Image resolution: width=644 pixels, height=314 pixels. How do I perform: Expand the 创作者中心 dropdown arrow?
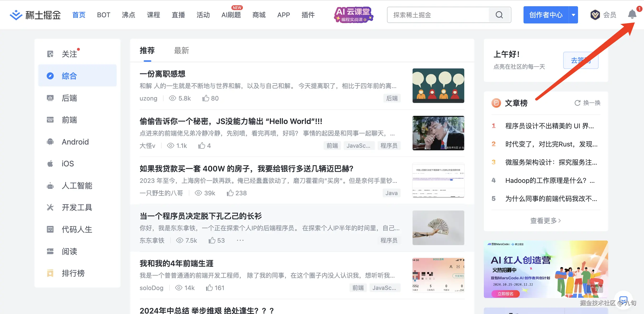[x=574, y=15]
